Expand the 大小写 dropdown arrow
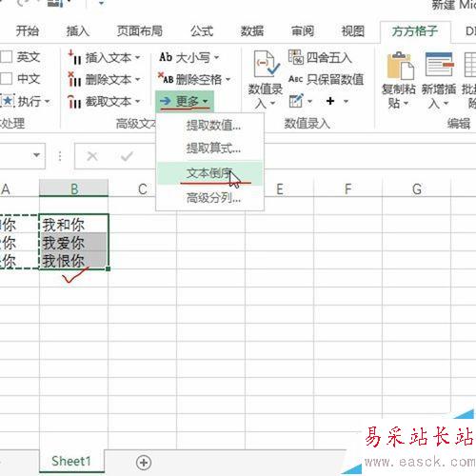This screenshot has width=476, height=476. tap(216, 57)
